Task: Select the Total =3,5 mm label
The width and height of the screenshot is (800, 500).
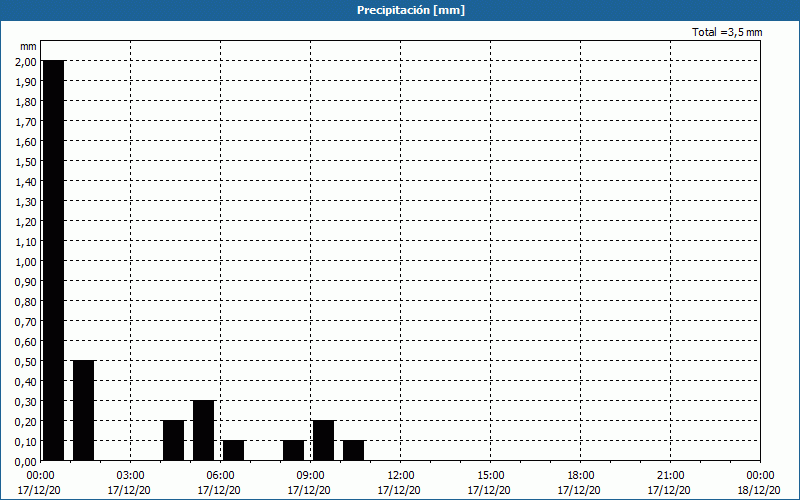Action: (727, 32)
